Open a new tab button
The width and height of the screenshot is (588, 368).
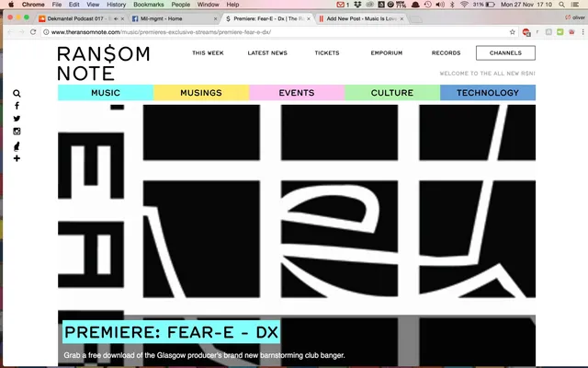[x=416, y=19]
